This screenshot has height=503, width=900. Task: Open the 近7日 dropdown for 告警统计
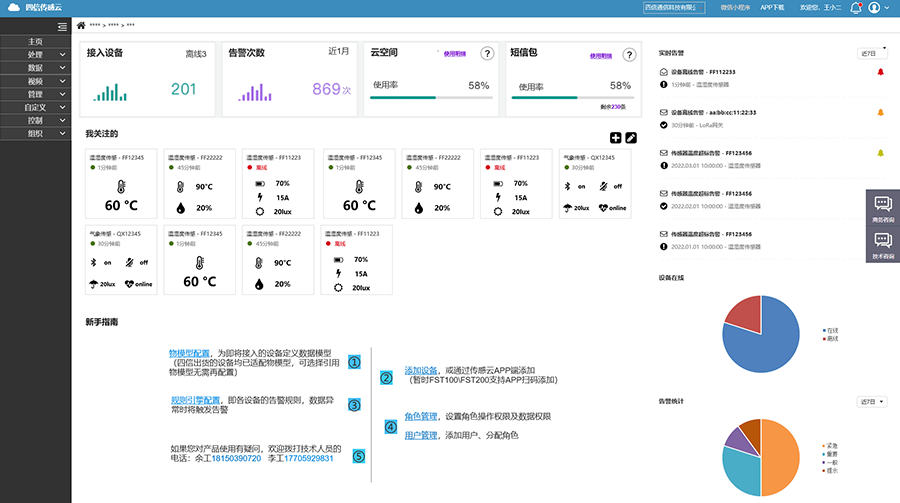coord(871,401)
